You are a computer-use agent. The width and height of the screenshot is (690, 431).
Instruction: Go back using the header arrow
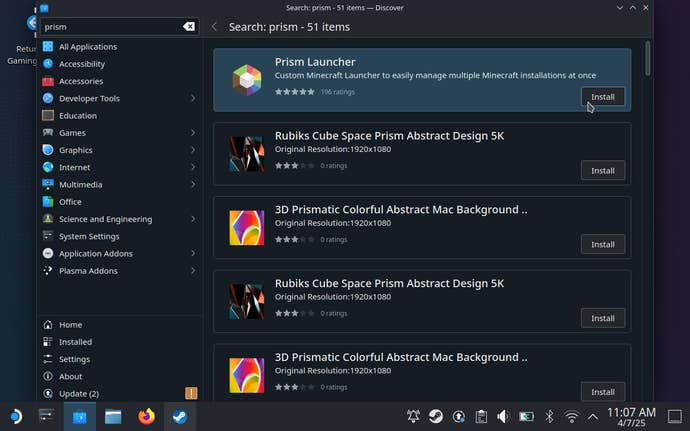214,27
